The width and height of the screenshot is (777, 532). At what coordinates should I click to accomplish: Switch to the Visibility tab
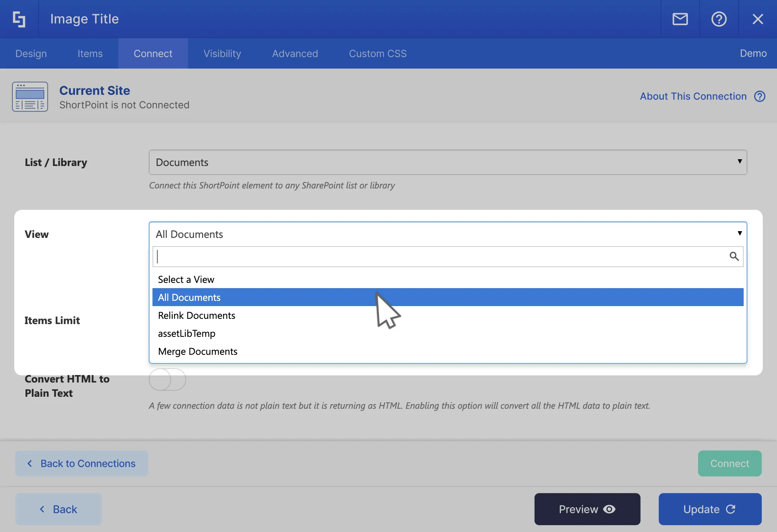pos(222,54)
